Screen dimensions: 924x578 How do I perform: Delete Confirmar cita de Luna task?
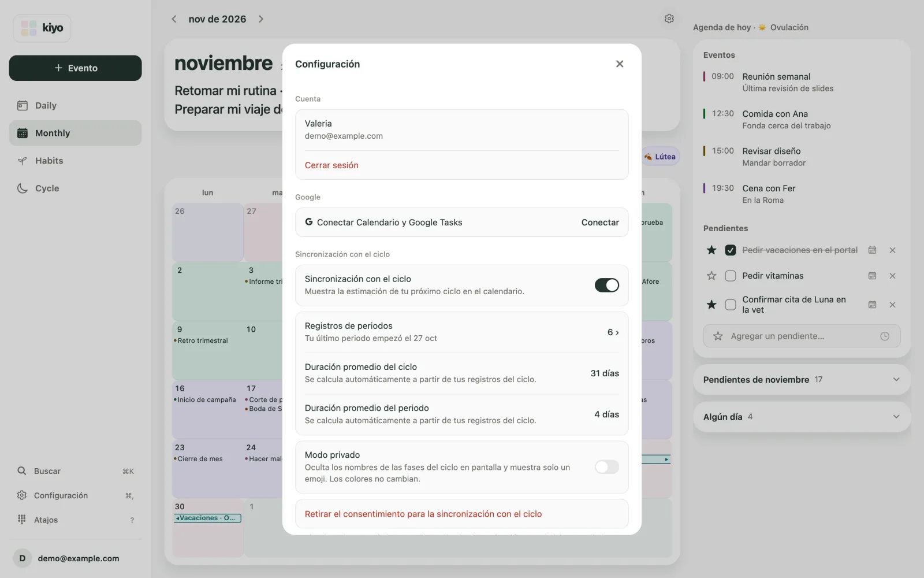pos(892,305)
